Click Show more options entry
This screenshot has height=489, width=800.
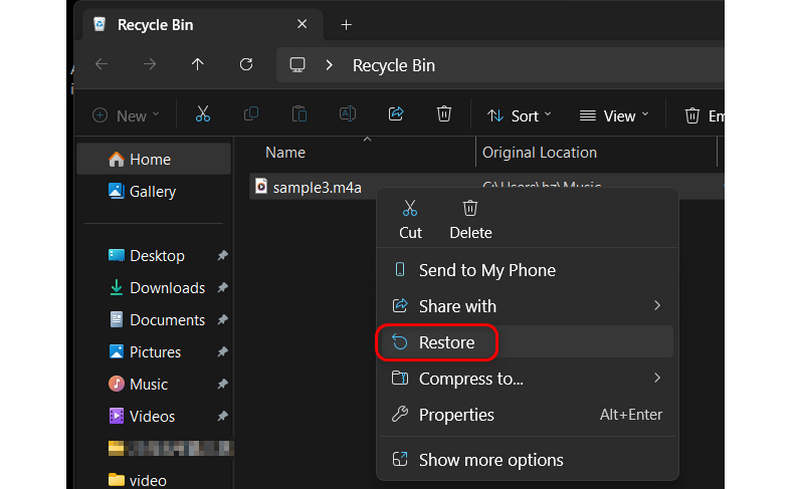click(490, 460)
